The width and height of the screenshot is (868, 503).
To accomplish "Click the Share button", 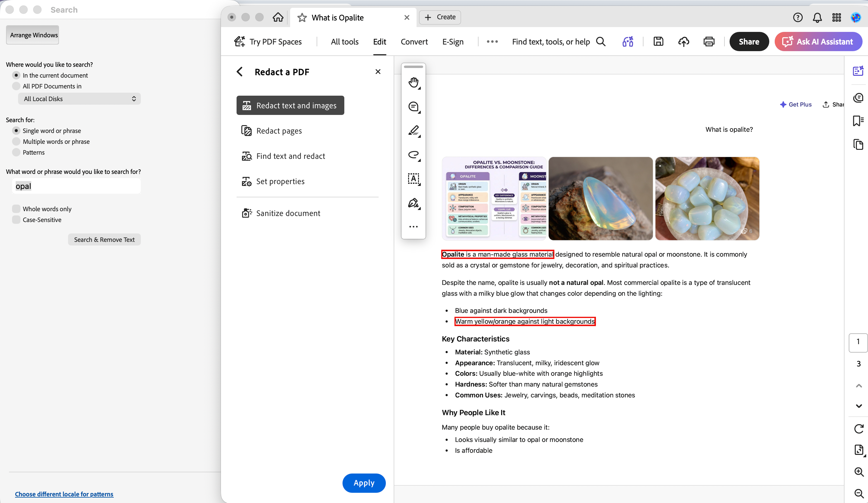I will pyautogui.click(x=749, y=42).
